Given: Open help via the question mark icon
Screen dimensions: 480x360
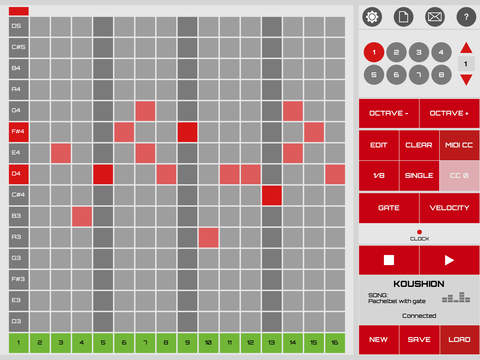Looking at the screenshot, I should (466, 17).
